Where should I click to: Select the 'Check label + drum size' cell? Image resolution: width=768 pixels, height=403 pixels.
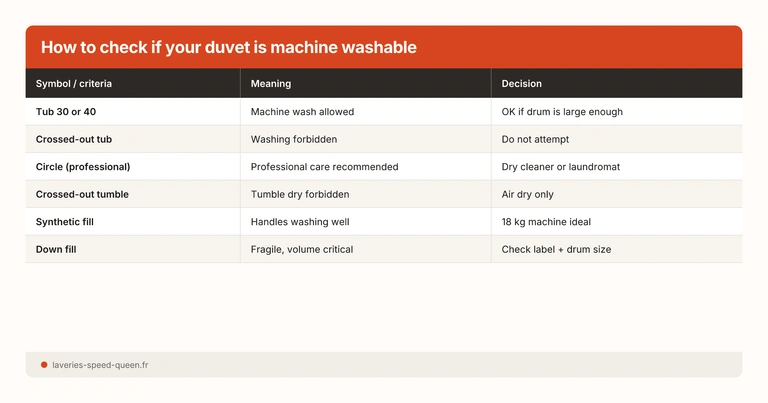pos(617,249)
